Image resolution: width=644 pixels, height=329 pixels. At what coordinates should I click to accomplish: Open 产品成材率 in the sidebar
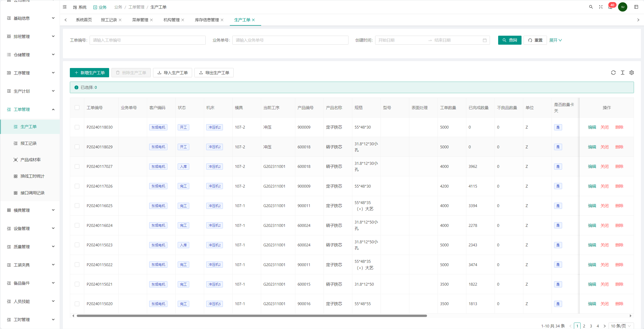pos(30,160)
